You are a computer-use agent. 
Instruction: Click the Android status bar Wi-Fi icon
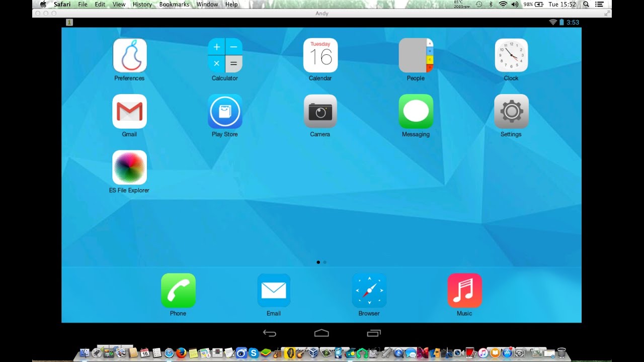click(x=553, y=22)
